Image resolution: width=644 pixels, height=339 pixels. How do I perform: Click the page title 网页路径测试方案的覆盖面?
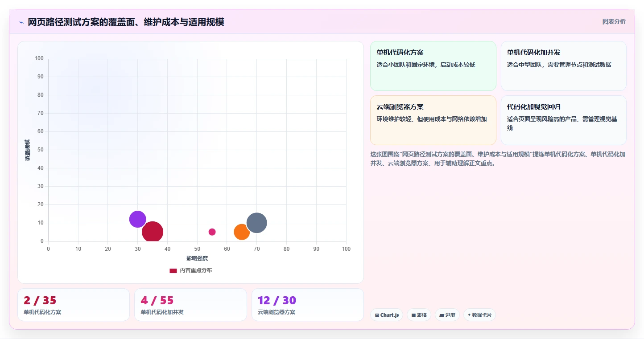(x=126, y=22)
